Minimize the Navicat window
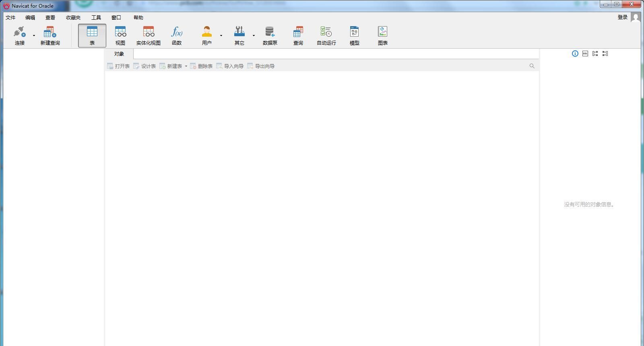The image size is (644, 346). pos(605,4)
